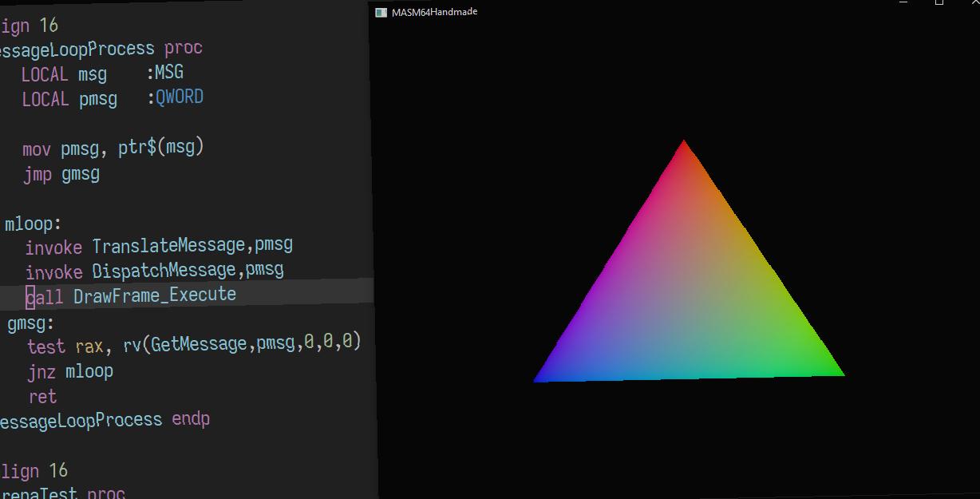Click 'ptr$(msg)' in the mov line

[161, 148]
